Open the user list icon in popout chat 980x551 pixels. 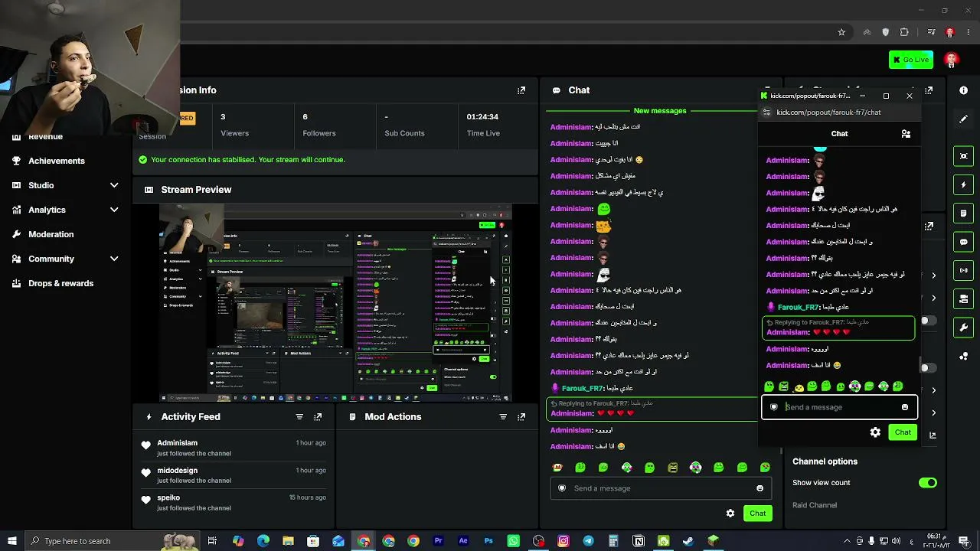(x=906, y=134)
